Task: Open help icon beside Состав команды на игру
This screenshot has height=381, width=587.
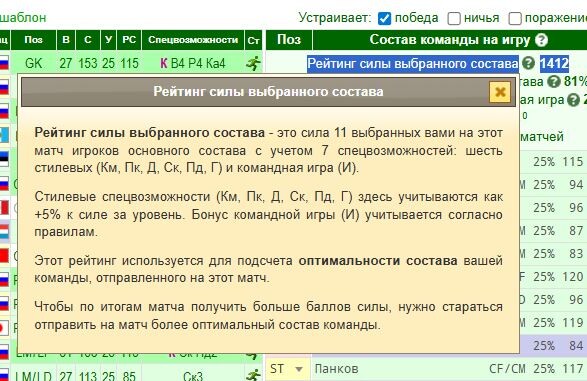Action: point(541,40)
